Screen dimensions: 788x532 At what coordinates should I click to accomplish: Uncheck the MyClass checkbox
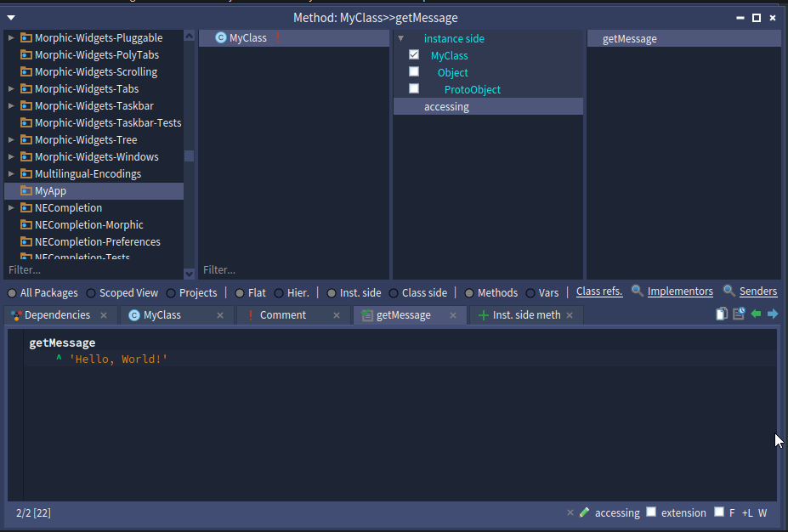coord(414,54)
